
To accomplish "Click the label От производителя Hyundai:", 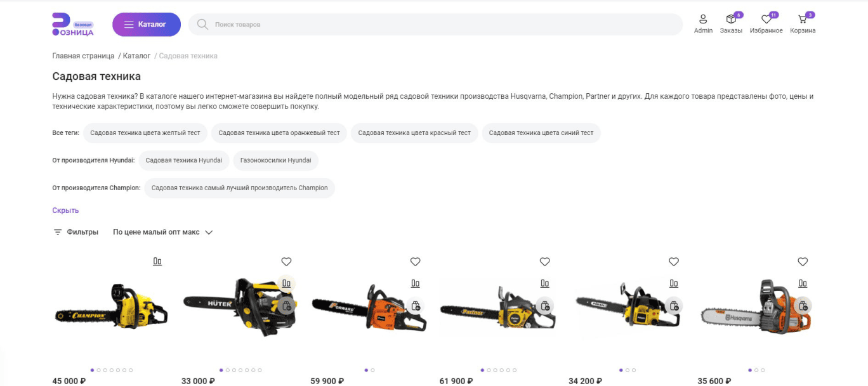I will (x=93, y=160).
